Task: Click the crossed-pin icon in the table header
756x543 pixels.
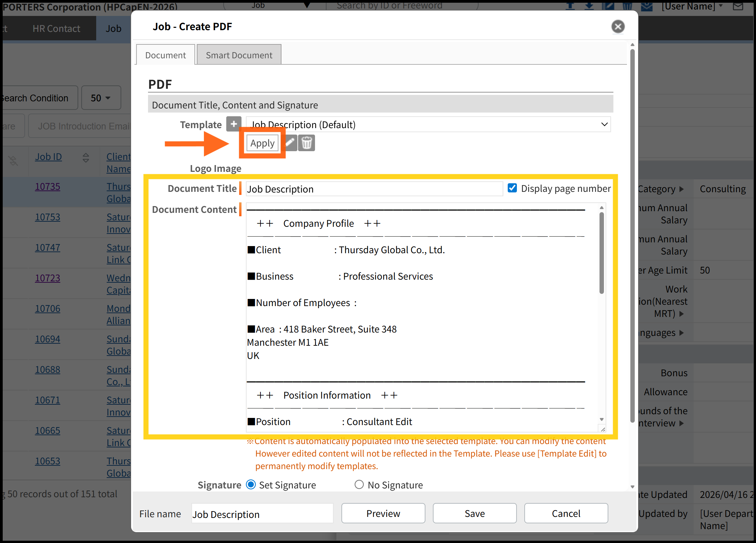Action: coord(14,160)
